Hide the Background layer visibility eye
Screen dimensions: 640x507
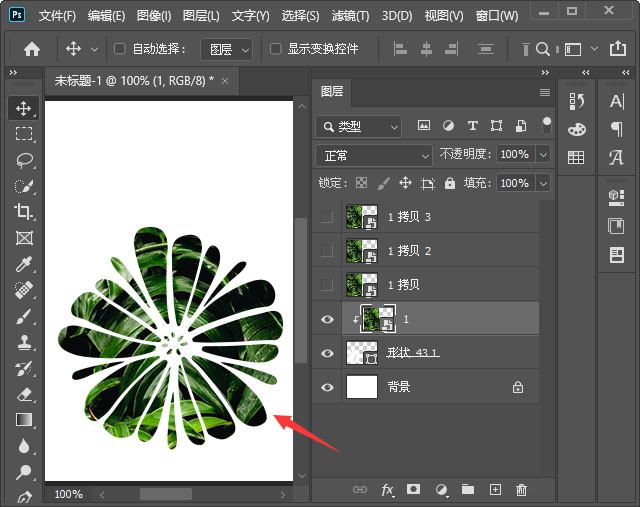point(327,386)
